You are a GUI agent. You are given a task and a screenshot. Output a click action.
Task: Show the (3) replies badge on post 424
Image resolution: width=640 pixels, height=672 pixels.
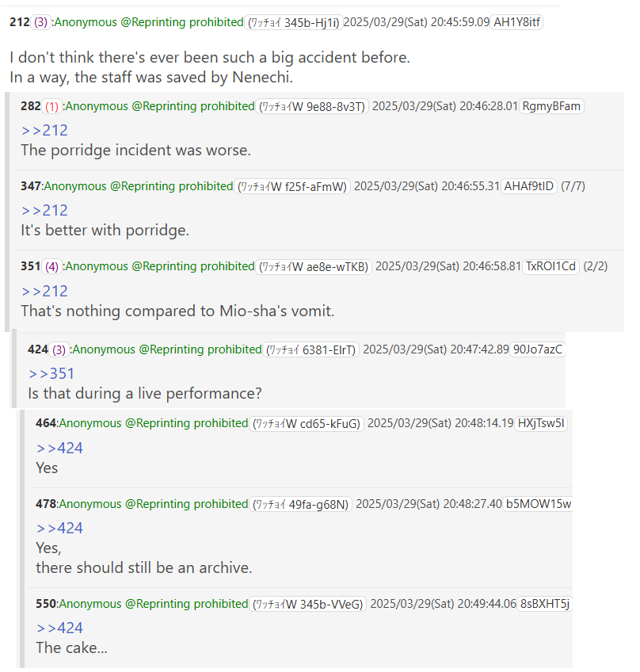tap(59, 349)
